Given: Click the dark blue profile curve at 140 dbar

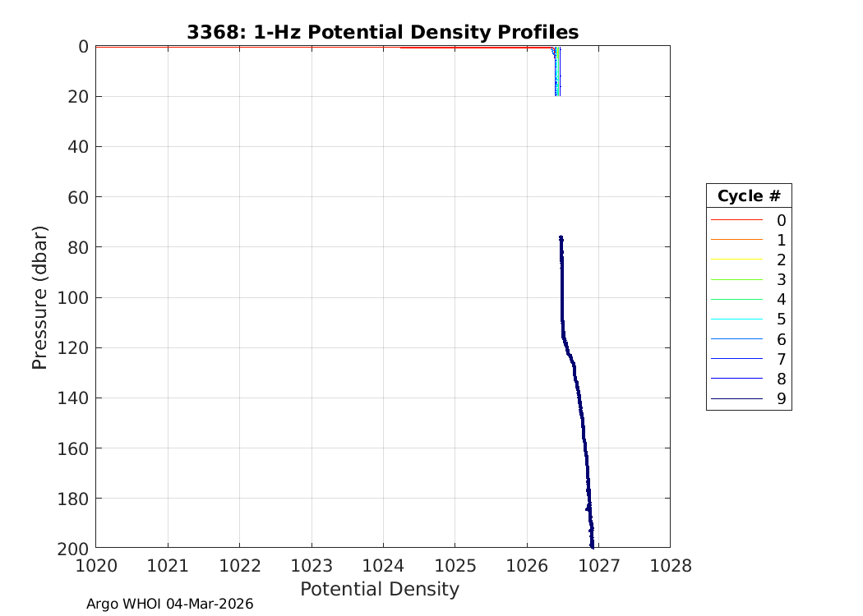Looking at the screenshot, I should [579, 398].
